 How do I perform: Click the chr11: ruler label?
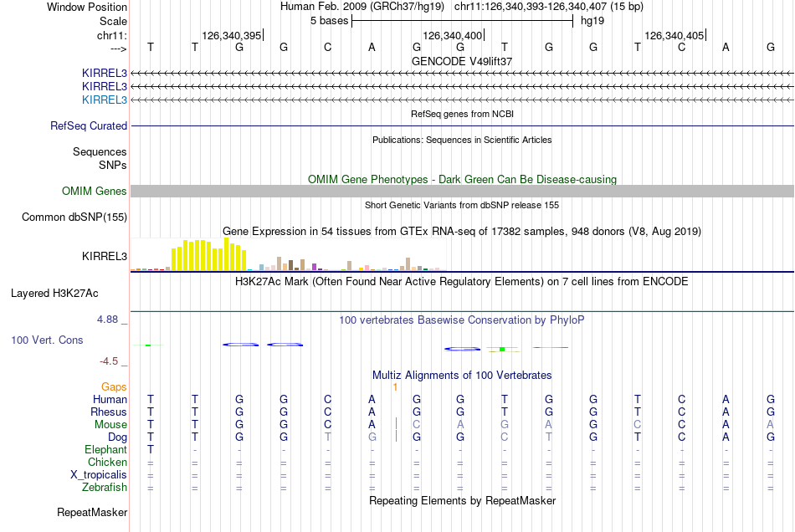click(111, 35)
